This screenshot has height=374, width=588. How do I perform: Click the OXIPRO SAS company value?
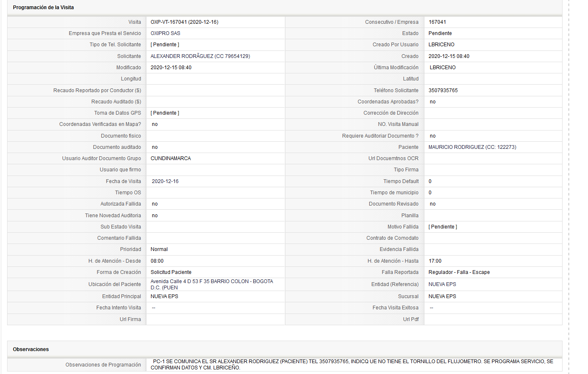coord(165,33)
